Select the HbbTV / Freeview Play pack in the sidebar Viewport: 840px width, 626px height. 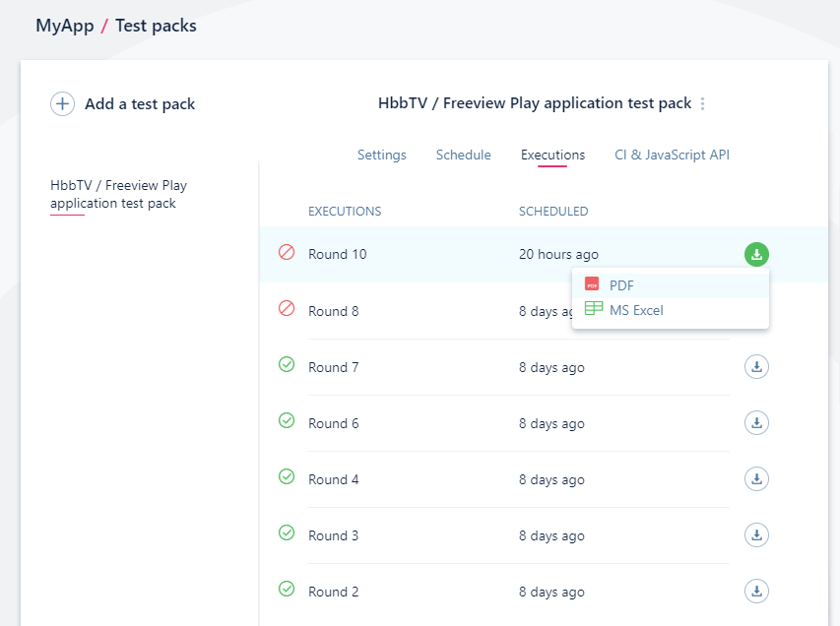pyautogui.click(x=118, y=194)
